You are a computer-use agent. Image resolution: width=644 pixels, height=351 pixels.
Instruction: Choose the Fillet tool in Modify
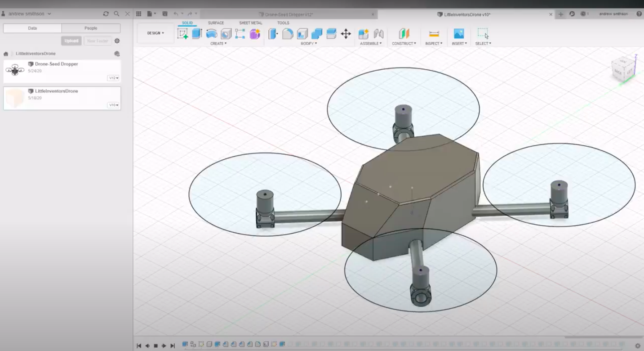pyautogui.click(x=288, y=34)
